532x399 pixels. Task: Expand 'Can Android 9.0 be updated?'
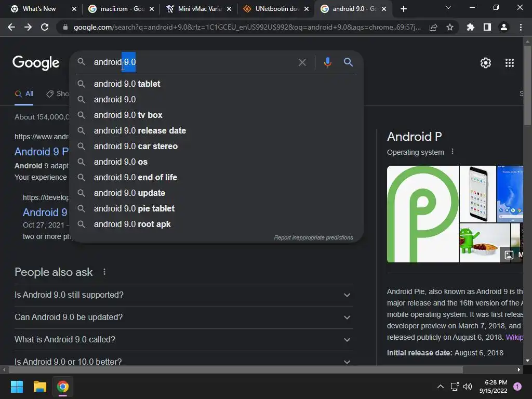click(x=183, y=317)
